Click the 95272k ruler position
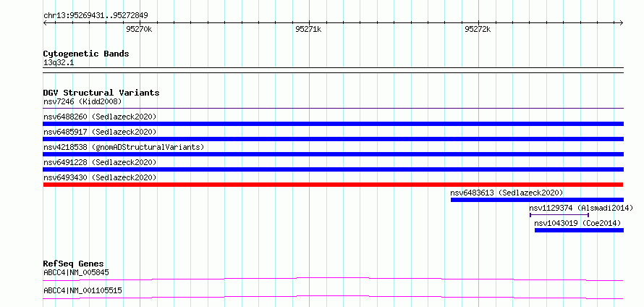This screenshot has height=307, width=644. 478,29
